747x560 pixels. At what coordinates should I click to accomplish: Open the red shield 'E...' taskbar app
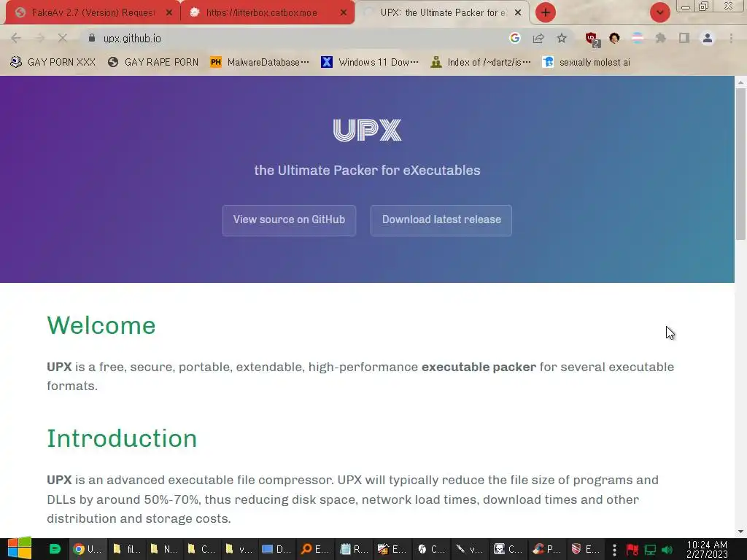point(584,549)
